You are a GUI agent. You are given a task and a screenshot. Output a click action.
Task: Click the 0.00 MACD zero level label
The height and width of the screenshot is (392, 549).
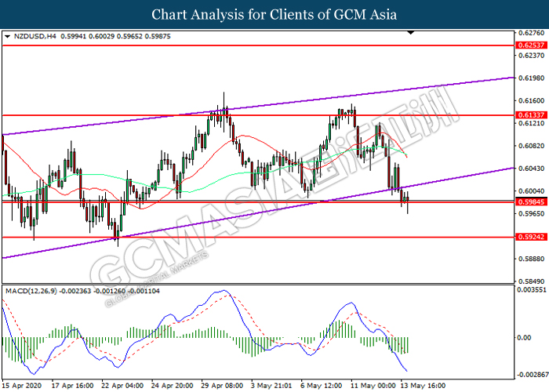coord(525,338)
